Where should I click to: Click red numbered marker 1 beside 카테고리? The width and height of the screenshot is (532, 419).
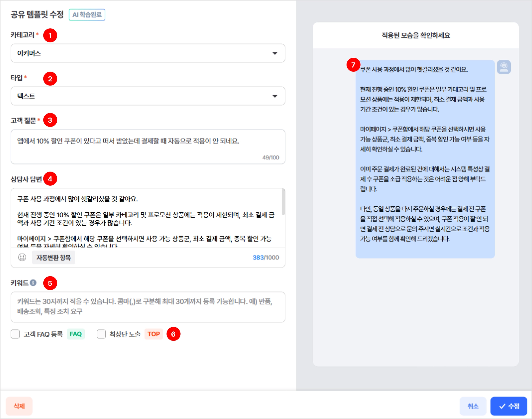pos(50,35)
